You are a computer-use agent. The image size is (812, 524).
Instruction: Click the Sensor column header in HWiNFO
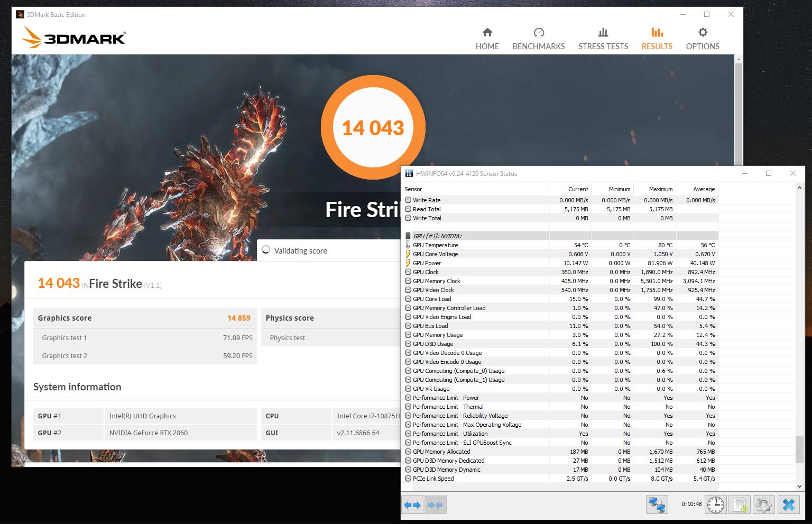476,189
